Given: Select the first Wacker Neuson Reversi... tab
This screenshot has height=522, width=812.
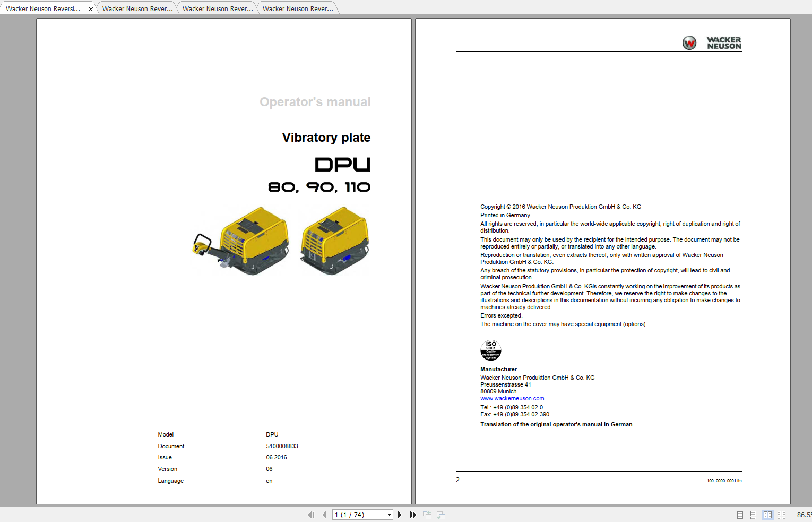Looking at the screenshot, I should click(x=43, y=9).
